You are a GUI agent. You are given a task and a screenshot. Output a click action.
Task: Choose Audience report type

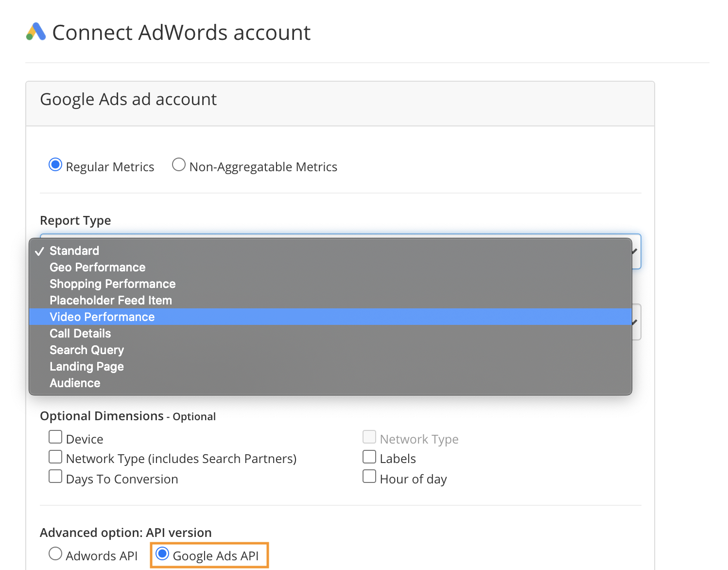(x=330, y=383)
